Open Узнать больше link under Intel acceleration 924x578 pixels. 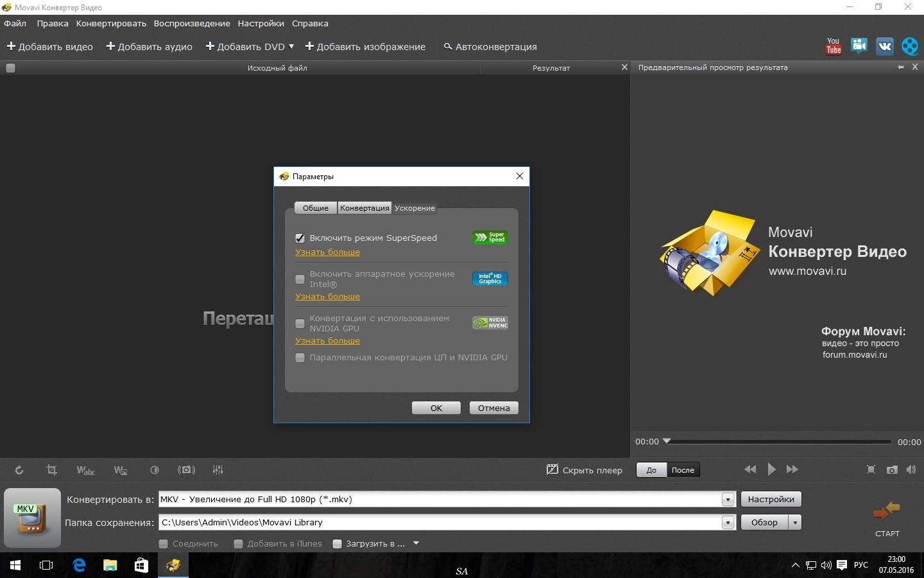click(x=327, y=297)
